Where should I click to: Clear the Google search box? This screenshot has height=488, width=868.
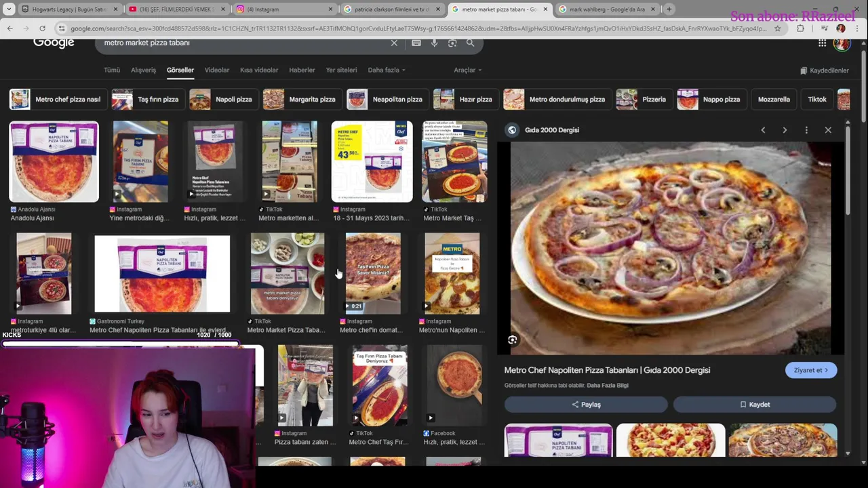tap(394, 43)
